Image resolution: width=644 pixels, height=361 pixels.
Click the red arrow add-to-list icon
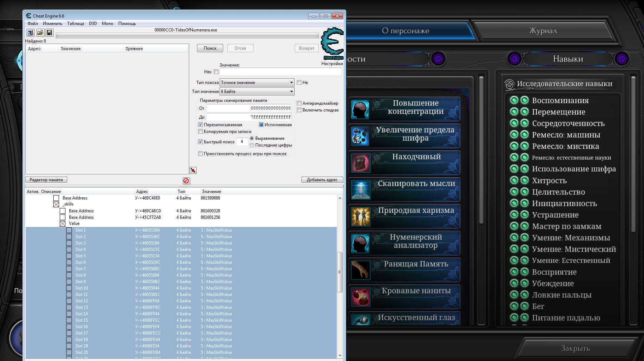pyautogui.click(x=193, y=170)
